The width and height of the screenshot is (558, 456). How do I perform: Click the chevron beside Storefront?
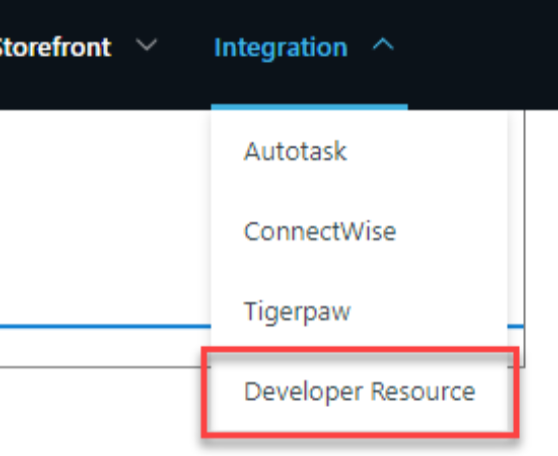tap(147, 45)
